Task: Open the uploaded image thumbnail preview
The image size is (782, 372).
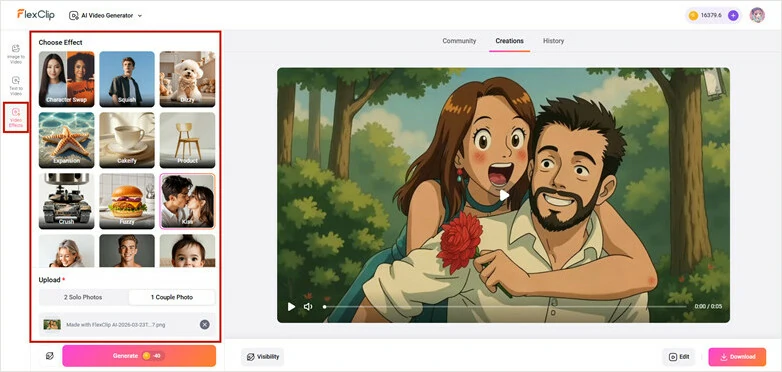Action: [x=52, y=325]
